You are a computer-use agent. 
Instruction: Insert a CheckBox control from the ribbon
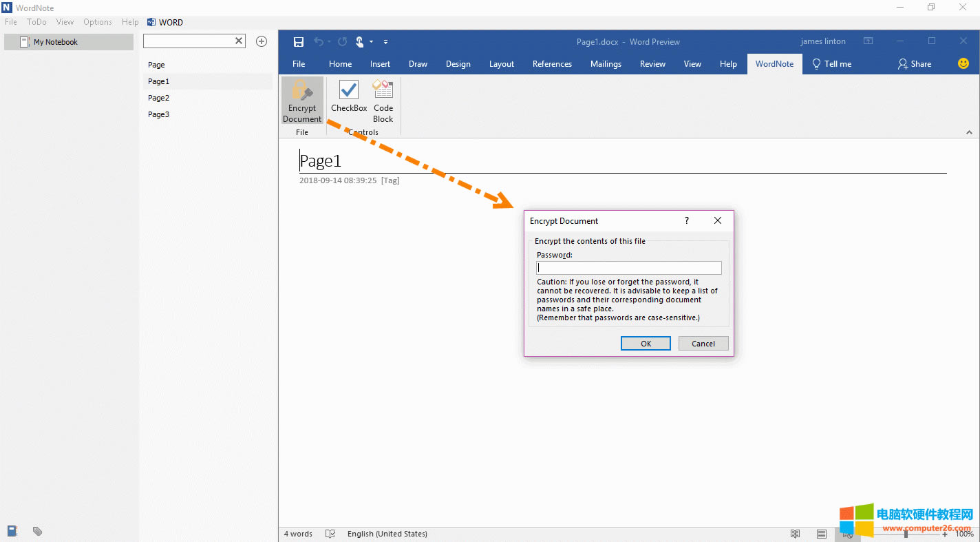coord(349,96)
